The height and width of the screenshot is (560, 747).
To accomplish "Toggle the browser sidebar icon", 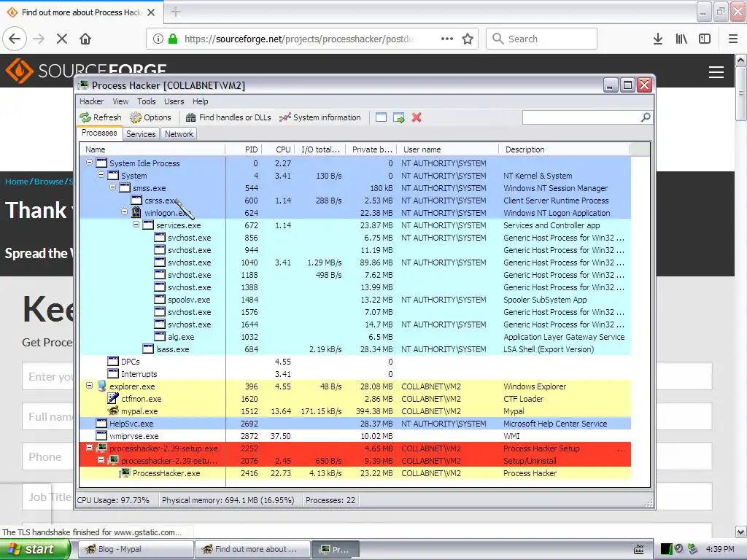I will [x=705, y=39].
